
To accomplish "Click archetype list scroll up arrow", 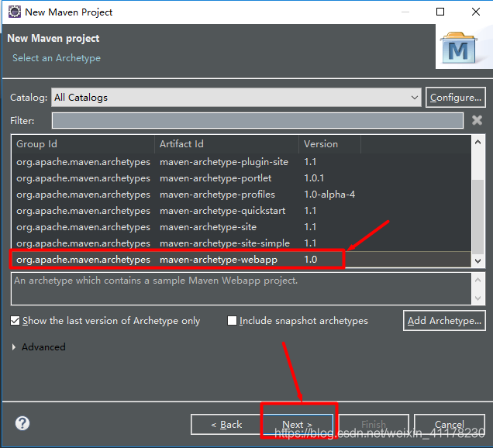I will (478, 142).
